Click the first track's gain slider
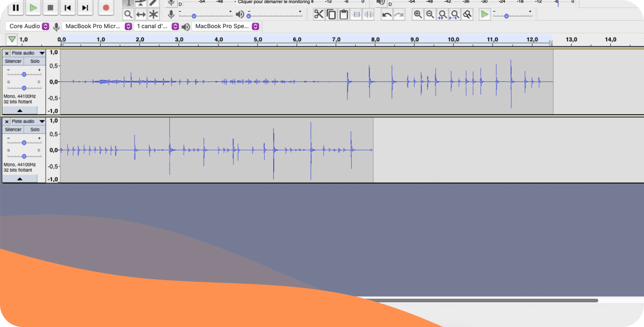This screenshot has width=644, height=327. 24,74
